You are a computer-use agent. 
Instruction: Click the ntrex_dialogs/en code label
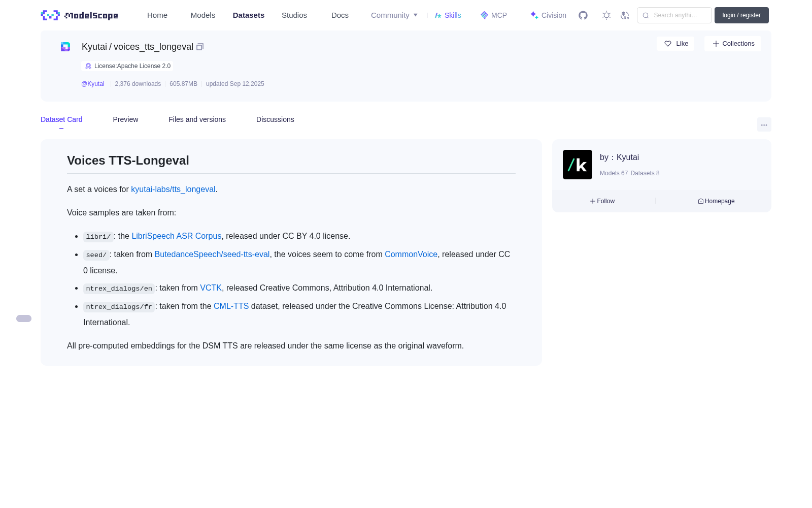pos(119,289)
